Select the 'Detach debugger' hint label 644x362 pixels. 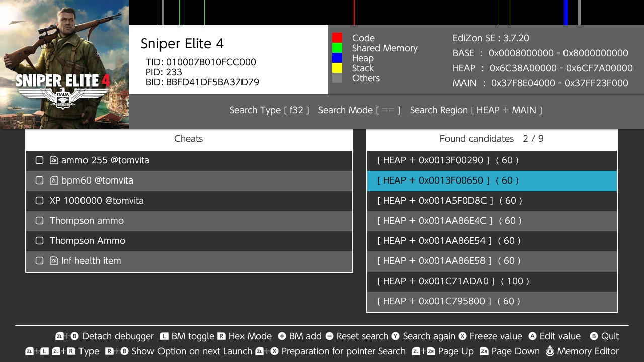click(118, 336)
